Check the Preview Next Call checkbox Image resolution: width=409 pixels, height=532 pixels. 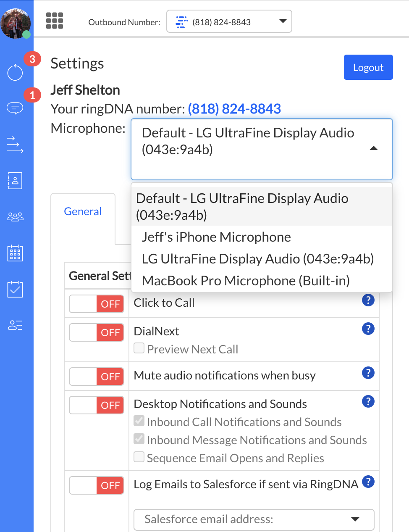pos(139,348)
